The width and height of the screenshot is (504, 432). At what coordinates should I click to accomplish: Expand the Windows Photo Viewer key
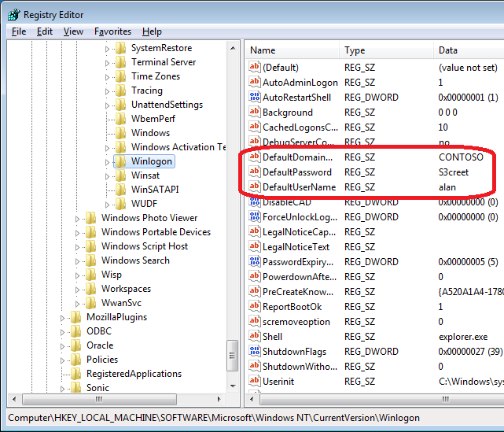pyautogui.click(x=77, y=218)
